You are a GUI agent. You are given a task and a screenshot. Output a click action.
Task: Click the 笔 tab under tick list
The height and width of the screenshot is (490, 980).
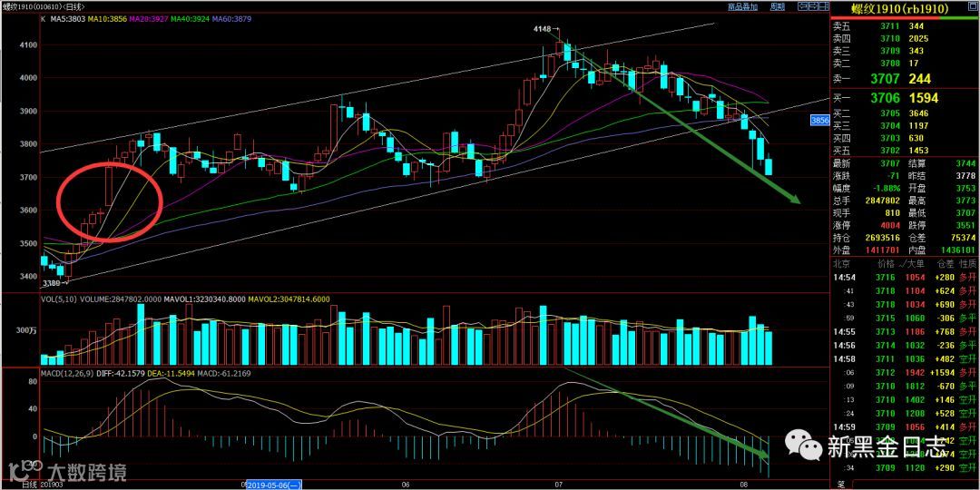coord(840,485)
